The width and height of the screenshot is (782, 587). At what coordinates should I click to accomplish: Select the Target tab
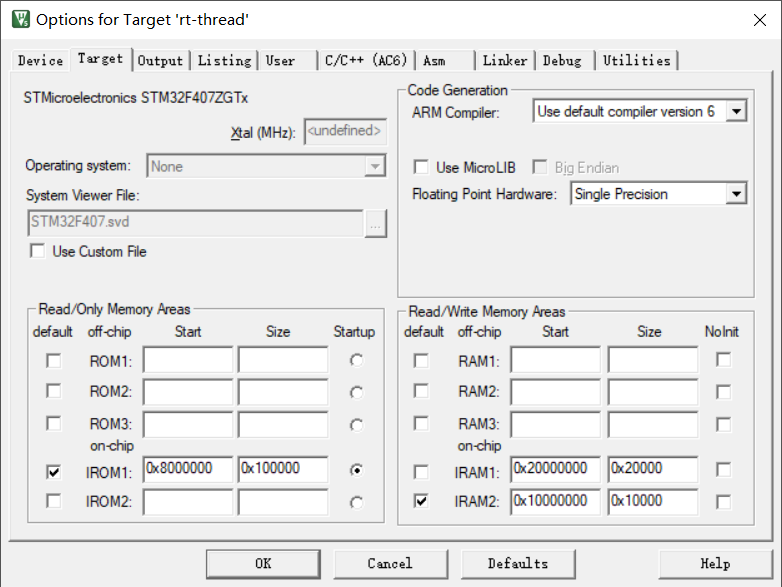point(101,59)
